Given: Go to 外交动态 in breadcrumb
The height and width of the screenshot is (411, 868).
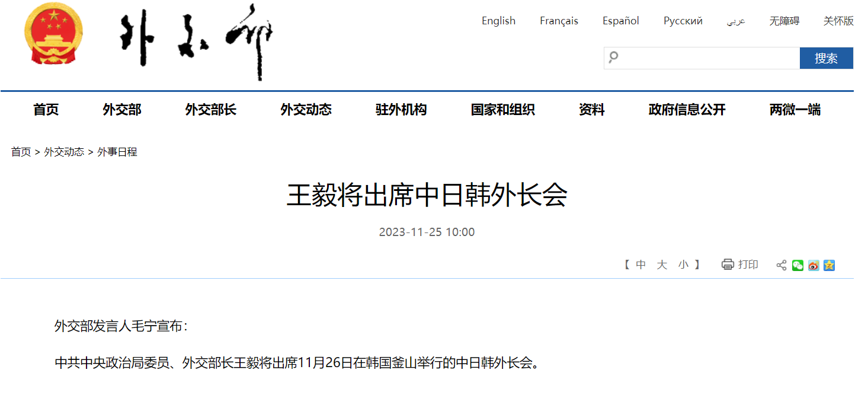Looking at the screenshot, I should [x=64, y=152].
